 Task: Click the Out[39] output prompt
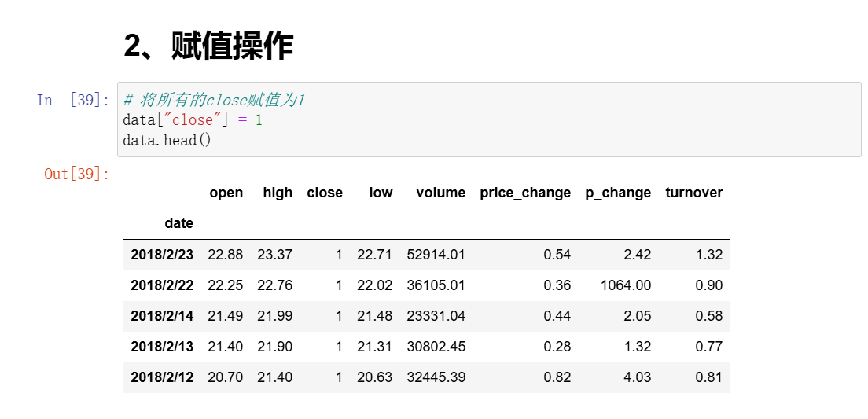click(x=77, y=174)
